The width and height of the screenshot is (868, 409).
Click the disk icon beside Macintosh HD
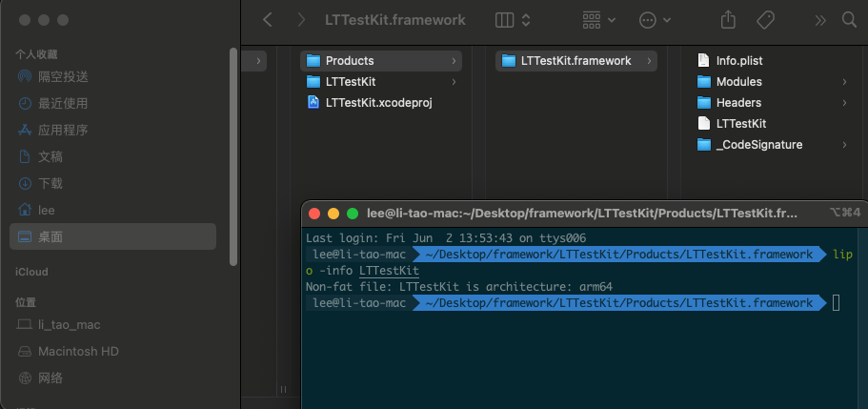click(x=25, y=352)
